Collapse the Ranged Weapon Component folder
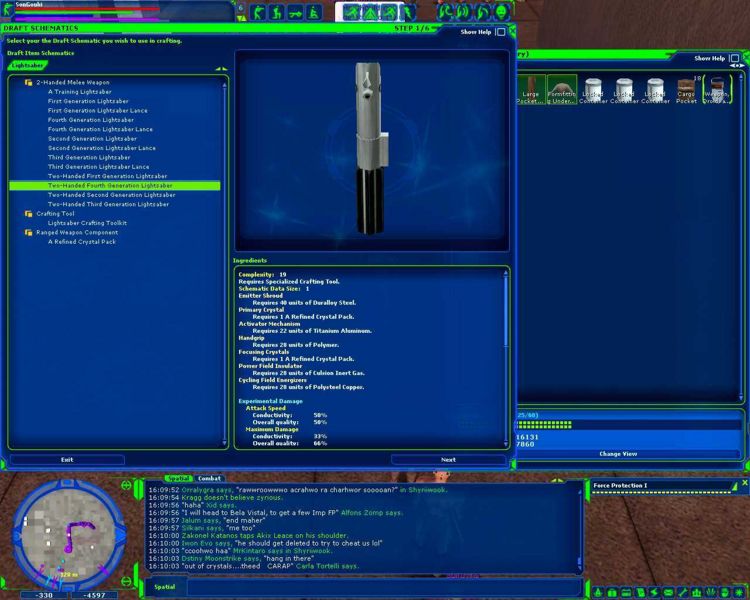 27,232
